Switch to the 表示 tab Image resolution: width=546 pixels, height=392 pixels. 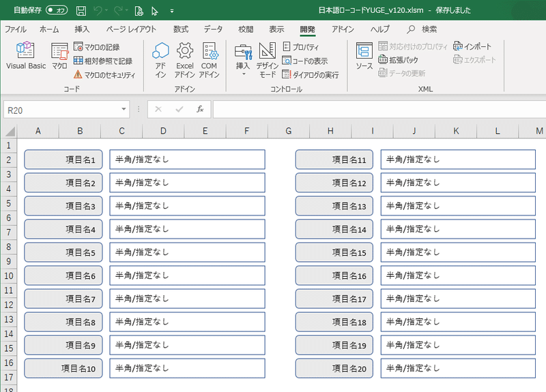coord(276,29)
